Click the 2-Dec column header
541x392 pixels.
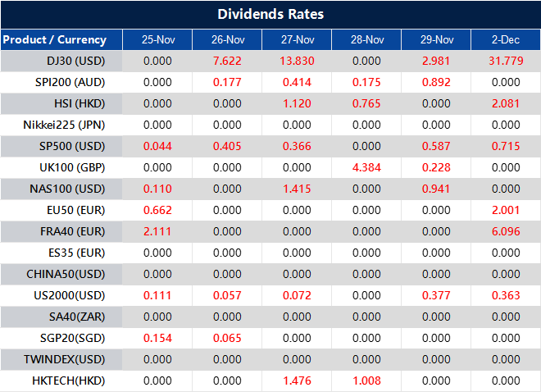tap(505, 39)
